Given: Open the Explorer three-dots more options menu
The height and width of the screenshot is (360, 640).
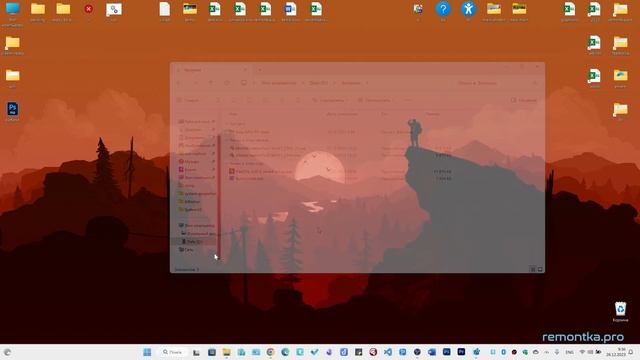Looking at the screenshot, I should click(407, 100).
